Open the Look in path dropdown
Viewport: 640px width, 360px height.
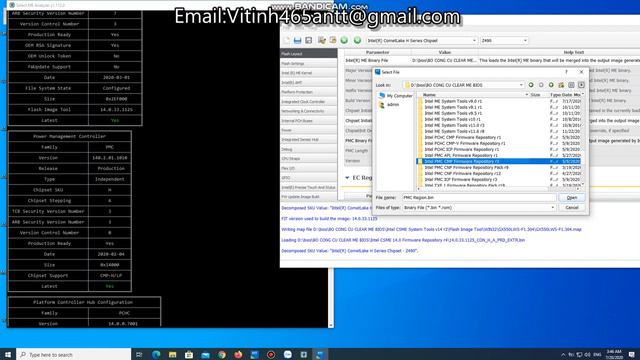[521, 85]
